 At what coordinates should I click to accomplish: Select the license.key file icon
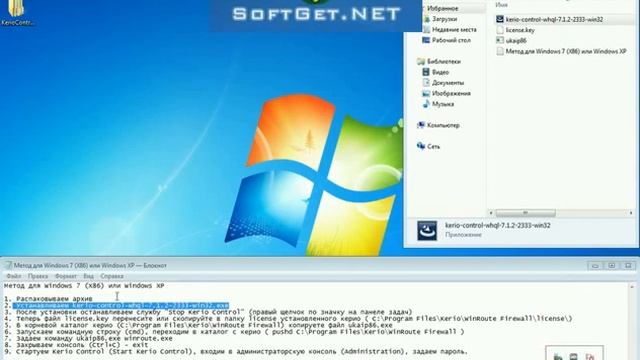[x=500, y=30]
